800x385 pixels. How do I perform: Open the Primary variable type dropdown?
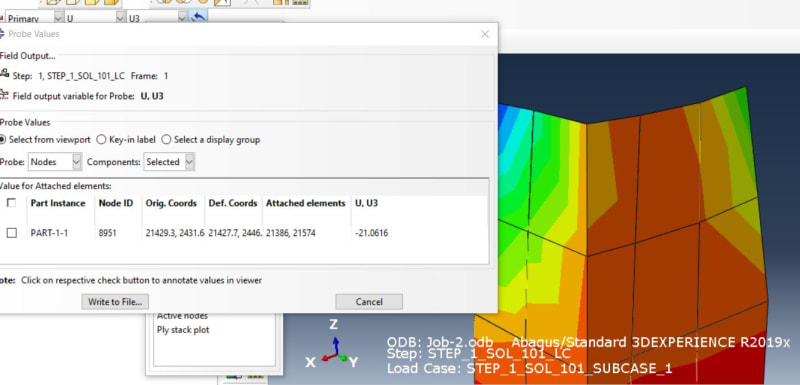[34, 18]
